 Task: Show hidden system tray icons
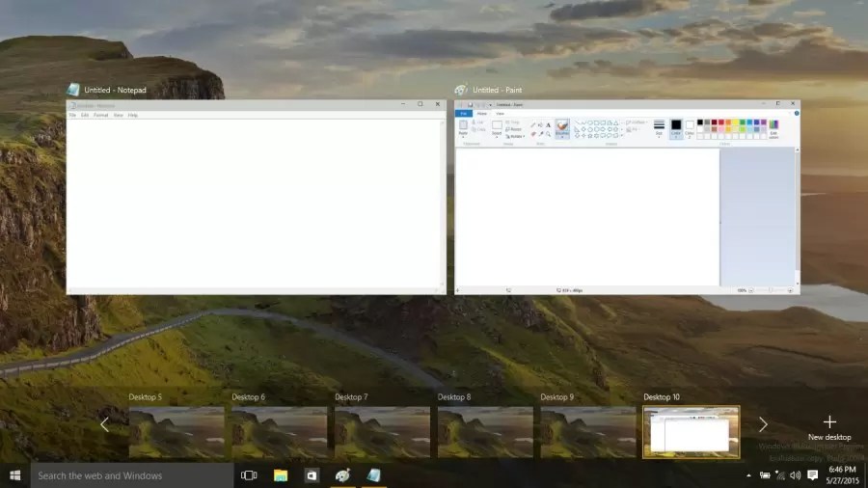coord(748,475)
